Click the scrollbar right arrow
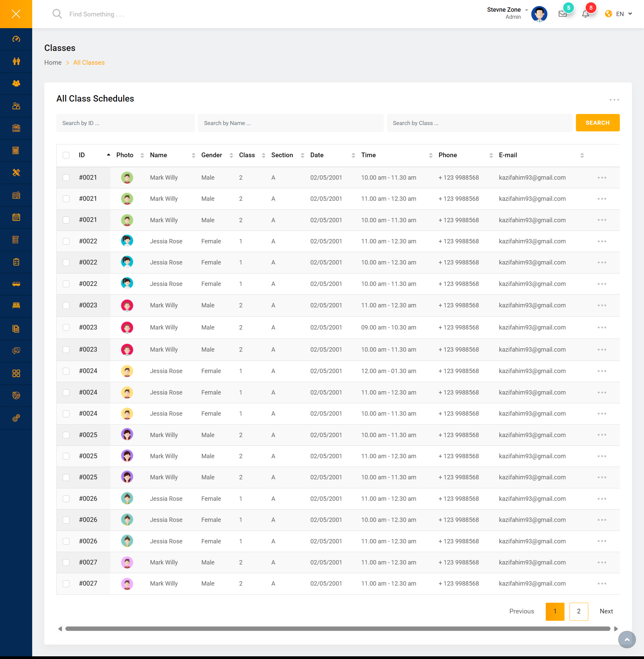 (x=616, y=628)
